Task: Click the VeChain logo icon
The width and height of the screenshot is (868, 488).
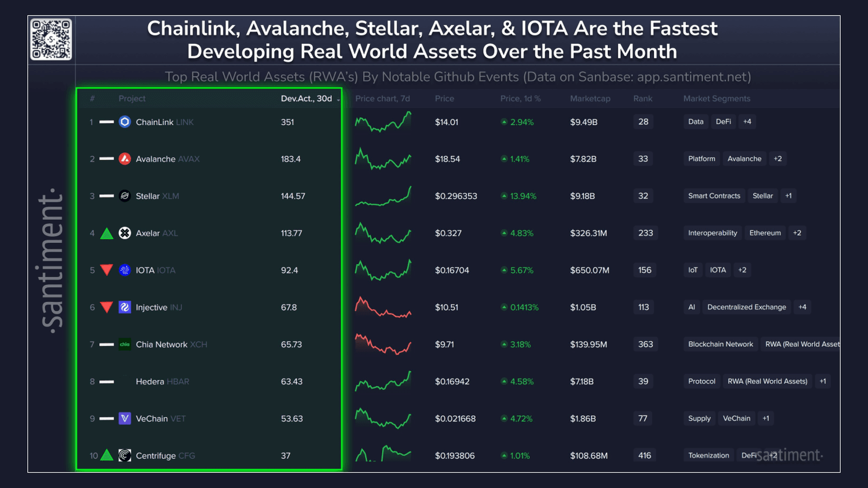Action: (125, 418)
